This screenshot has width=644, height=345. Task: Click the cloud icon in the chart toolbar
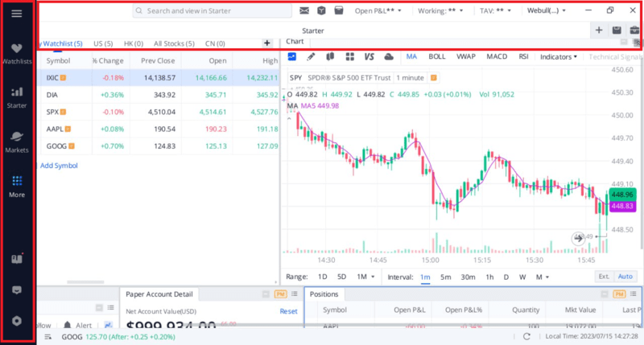389,56
